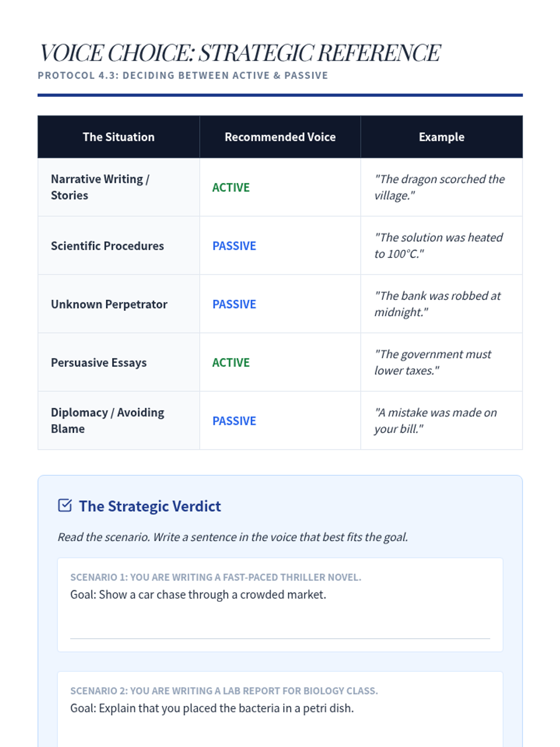Viewport: 560px width, 747px height.
Task: Select the PASSIVE label for Diplomacy row
Action: 234,421
